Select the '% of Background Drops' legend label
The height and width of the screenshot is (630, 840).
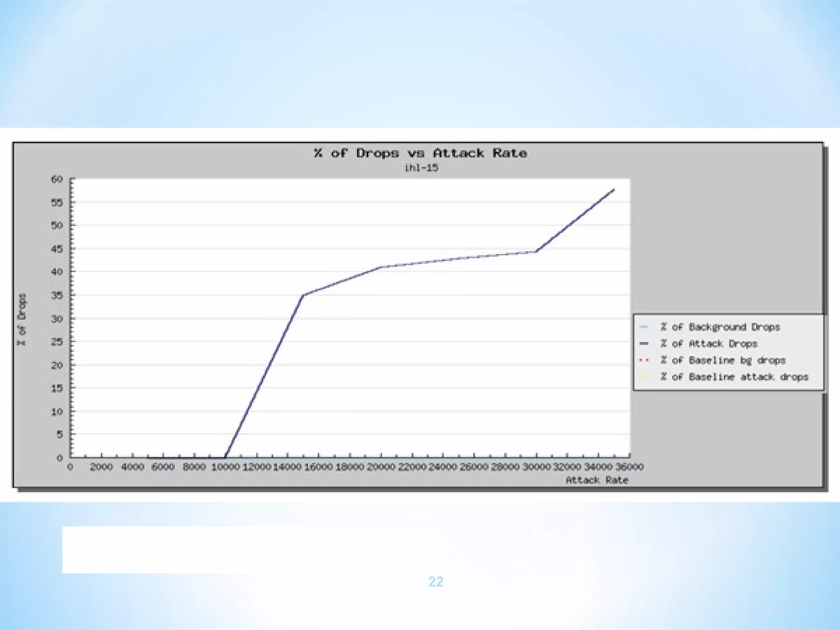click(720, 327)
